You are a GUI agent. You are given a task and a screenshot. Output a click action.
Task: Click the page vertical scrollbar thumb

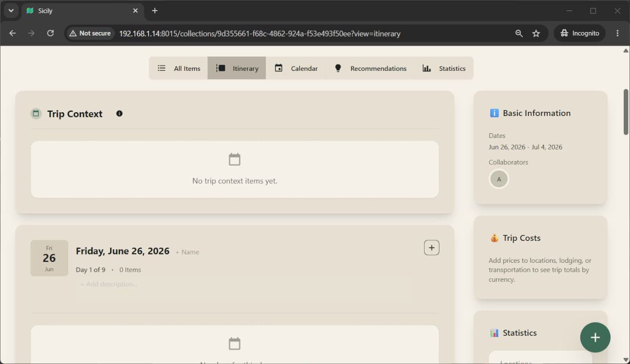coord(626,112)
